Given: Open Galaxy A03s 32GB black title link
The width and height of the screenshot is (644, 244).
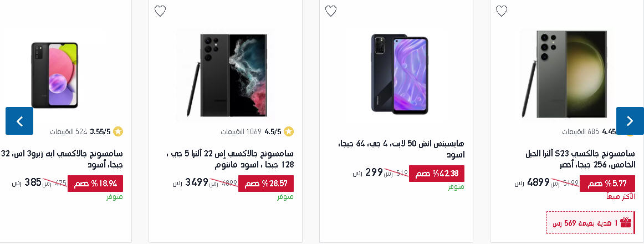Looking at the screenshot, I should 62,159.
